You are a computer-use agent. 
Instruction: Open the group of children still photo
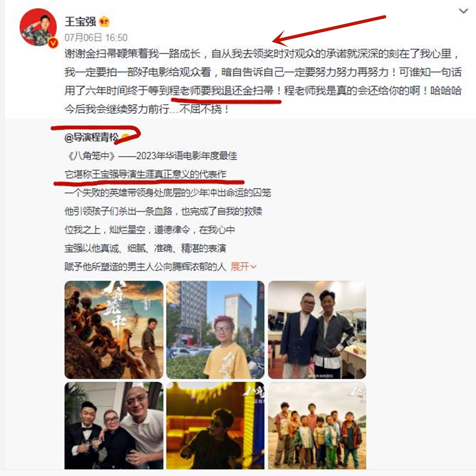click(x=317, y=425)
